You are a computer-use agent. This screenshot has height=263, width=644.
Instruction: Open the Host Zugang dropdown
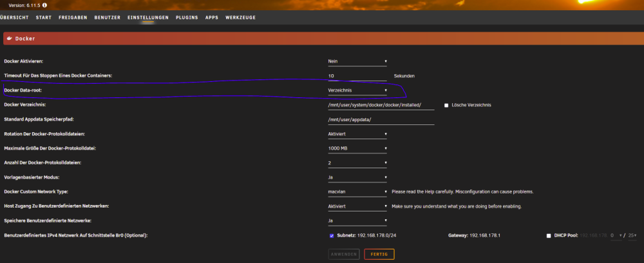(357, 206)
